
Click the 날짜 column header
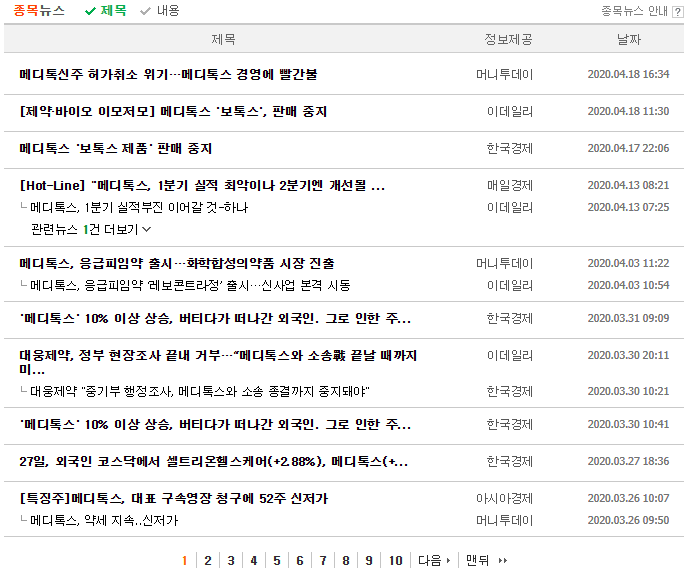[629, 39]
